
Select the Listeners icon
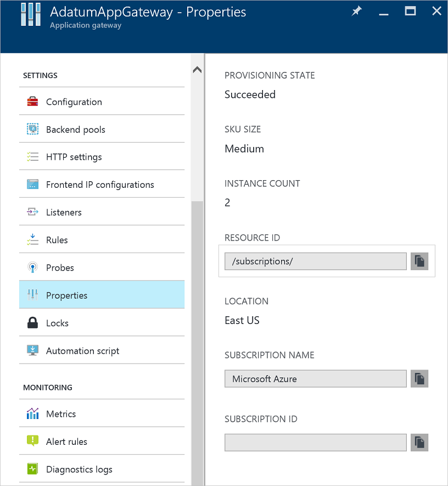(x=33, y=212)
